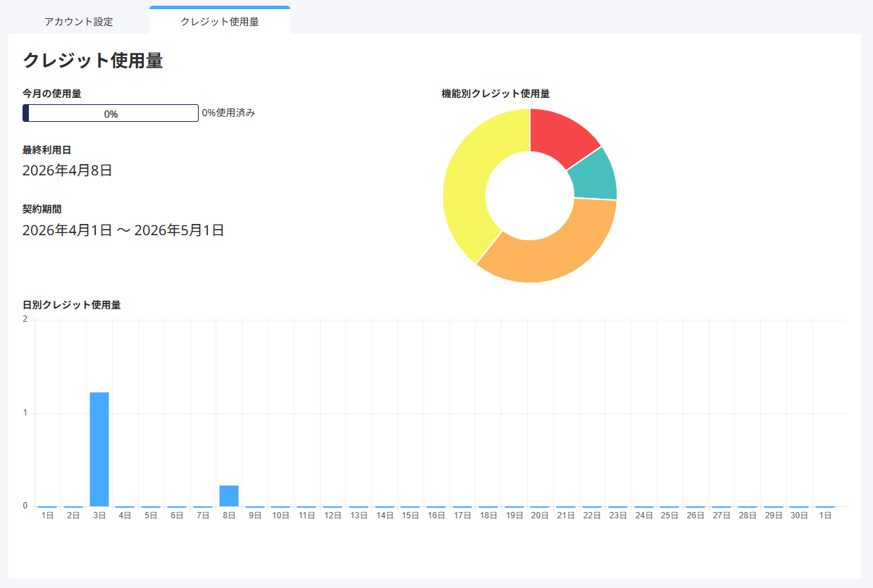Click the 3日 bar in the daily chart
The image size is (873, 588).
[99, 449]
